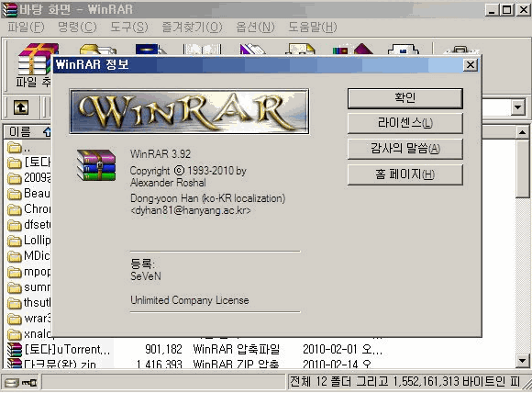Click the "WinRAR 압축파일" type cell
Screen dimensions: 532x393
tap(236, 349)
